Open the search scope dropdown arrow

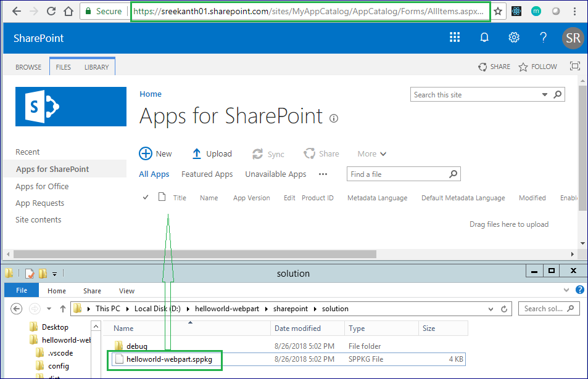pyautogui.click(x=544, y=94)
